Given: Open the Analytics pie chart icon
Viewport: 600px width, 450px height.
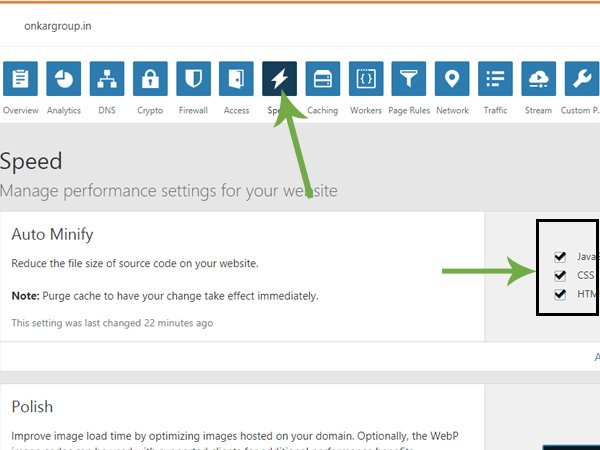Looking at the screenshot, I should (64, 78).
